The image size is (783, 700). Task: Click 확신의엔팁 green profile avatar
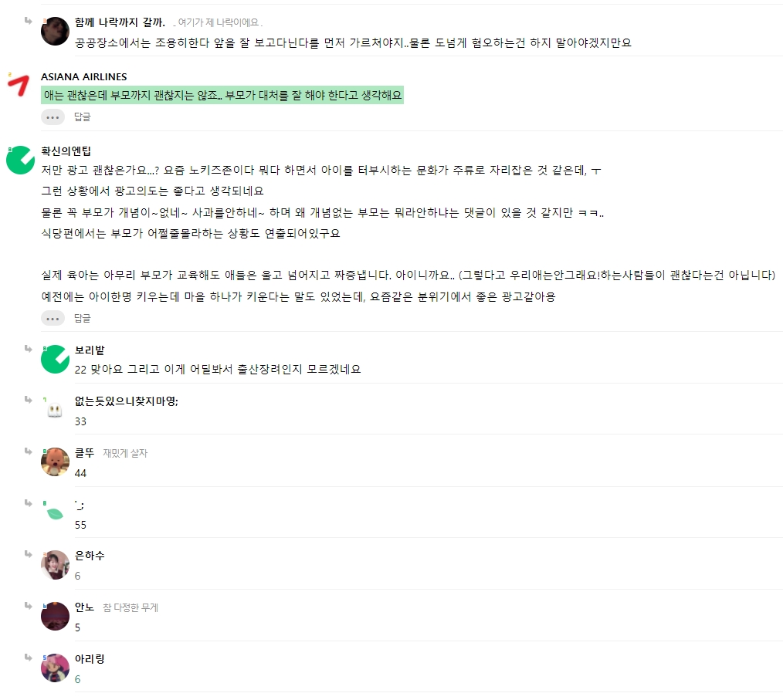(21, 161)
